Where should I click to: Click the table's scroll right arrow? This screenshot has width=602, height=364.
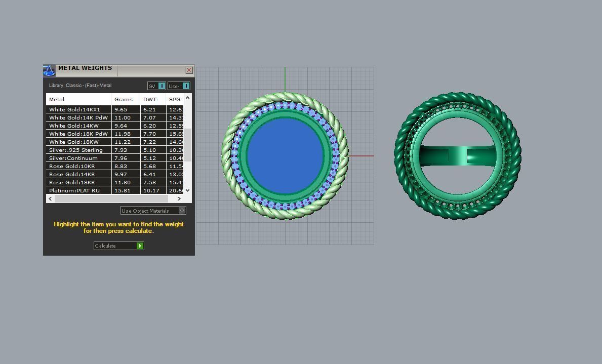click(179, 198)
